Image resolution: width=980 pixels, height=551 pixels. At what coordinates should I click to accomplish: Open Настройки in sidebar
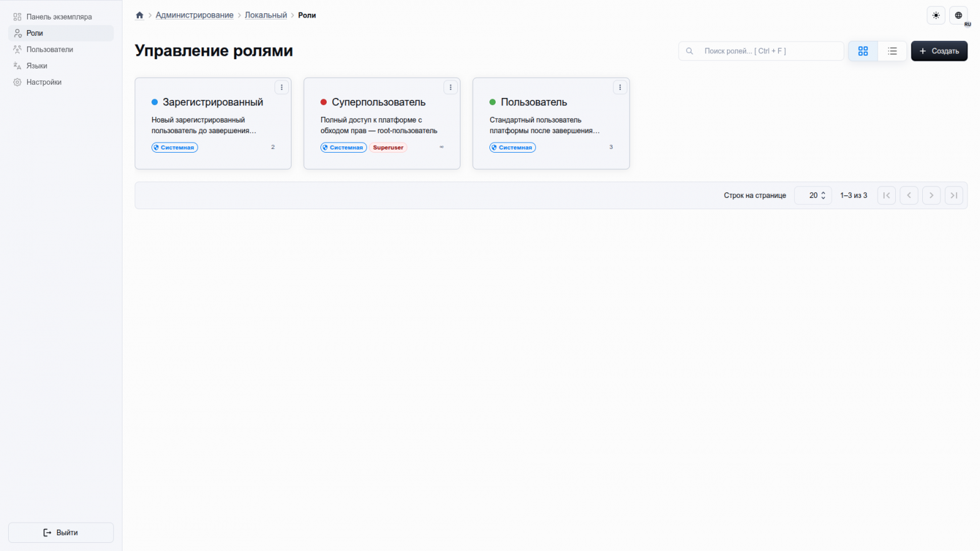61,82
